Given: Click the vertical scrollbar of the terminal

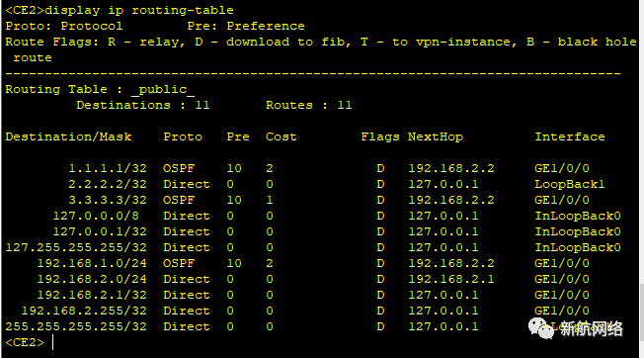Looking at the screenshot, I should coord(642,313).
